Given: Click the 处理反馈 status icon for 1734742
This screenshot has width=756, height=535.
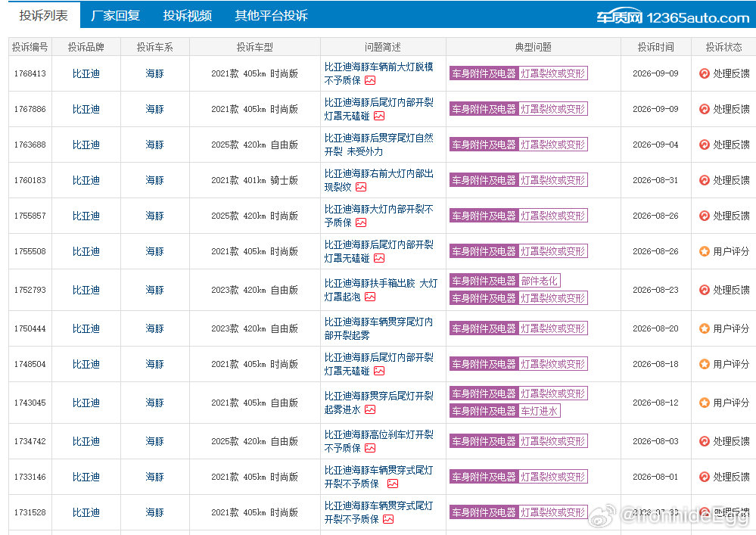Looking at the screenshot, I should [705, 441].
